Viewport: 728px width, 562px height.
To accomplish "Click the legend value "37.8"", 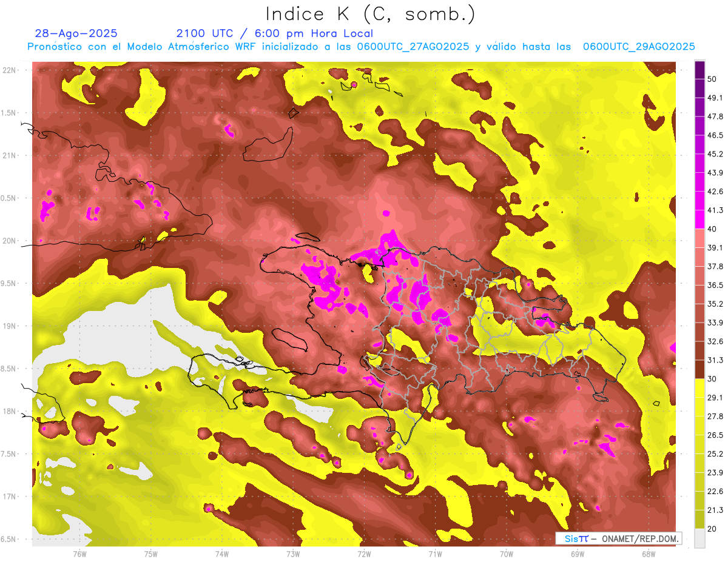I will 715,266.
